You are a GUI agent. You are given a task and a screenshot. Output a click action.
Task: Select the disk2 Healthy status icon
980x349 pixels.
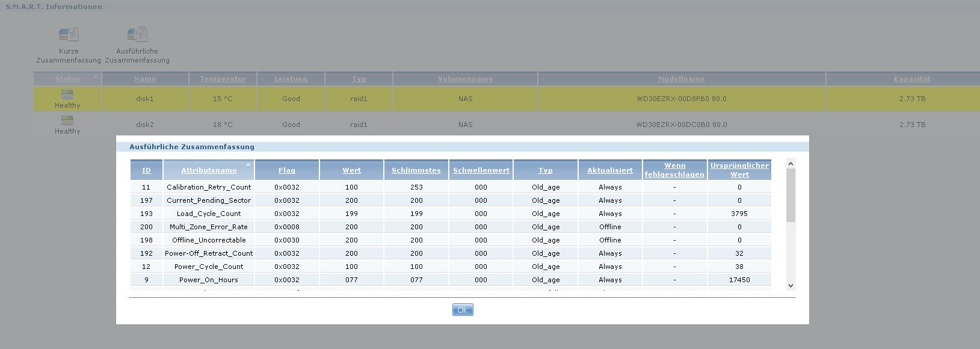(67, 120)
